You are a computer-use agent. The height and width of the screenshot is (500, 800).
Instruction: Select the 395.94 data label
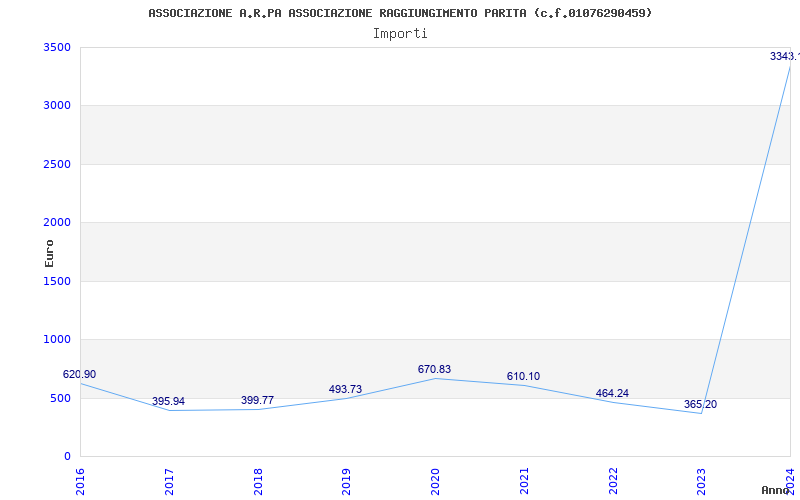(x=168, y=402)
